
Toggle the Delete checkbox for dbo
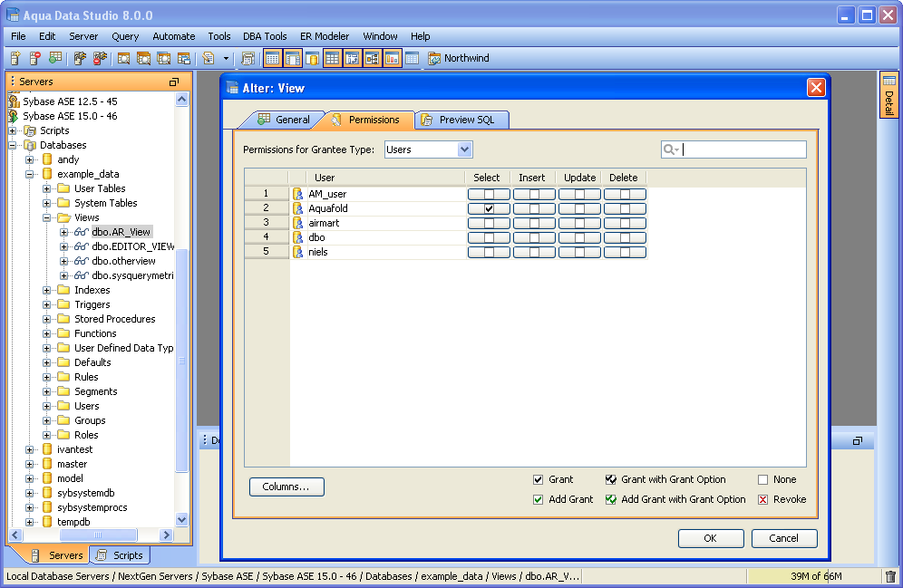point(626,237)
